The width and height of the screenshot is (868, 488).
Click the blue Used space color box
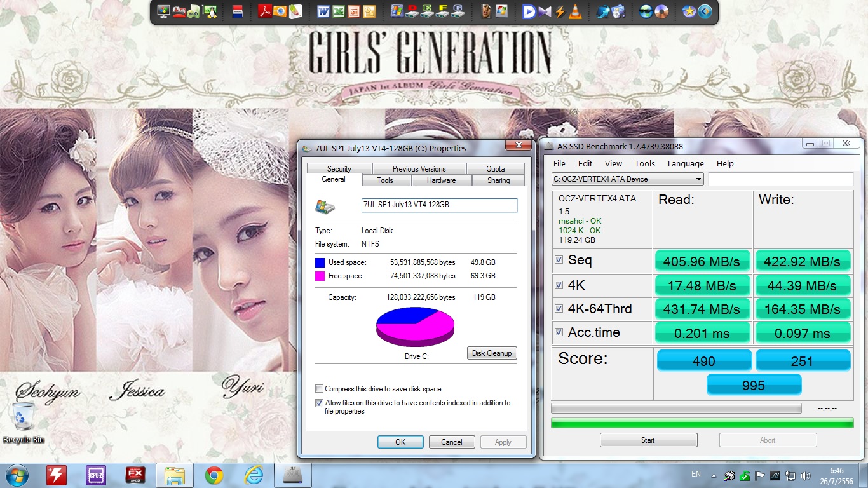(320, 262)
